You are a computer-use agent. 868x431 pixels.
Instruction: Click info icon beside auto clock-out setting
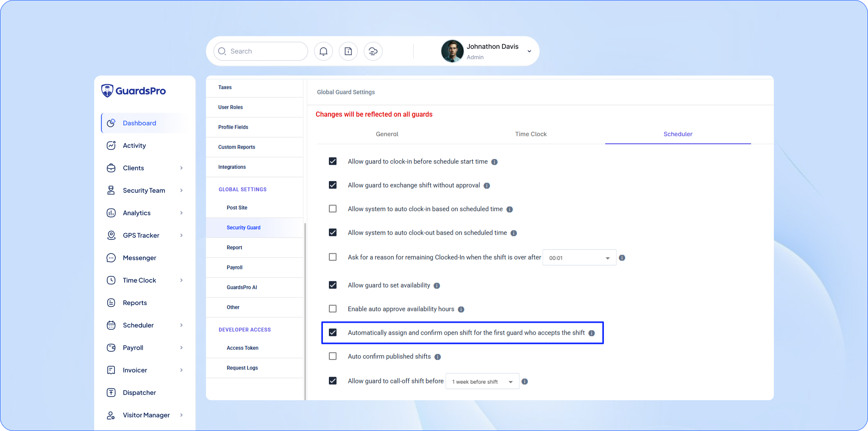pos(514,233)
